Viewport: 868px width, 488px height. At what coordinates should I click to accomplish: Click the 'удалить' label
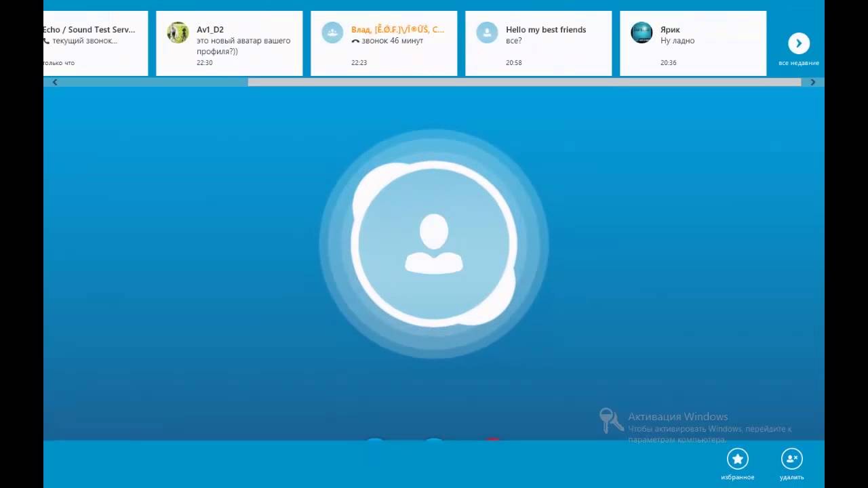792,477
